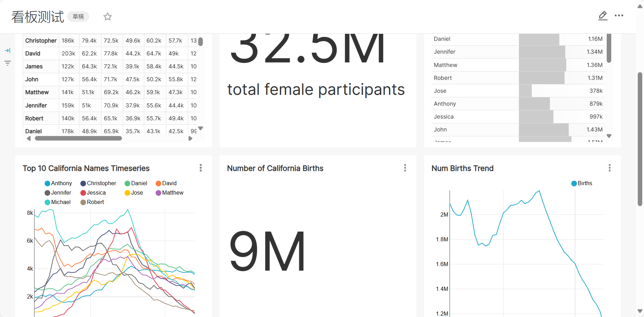Click the page vertical scrollbar thumb
The height and width of the screenshot is (317, 644).
640,139
